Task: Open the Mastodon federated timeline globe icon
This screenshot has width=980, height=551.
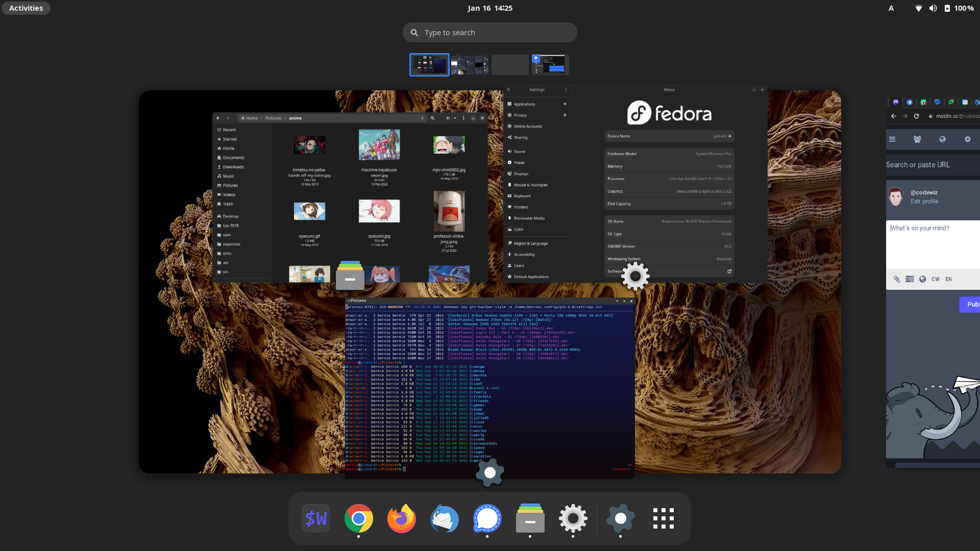Action: [942, 139]
